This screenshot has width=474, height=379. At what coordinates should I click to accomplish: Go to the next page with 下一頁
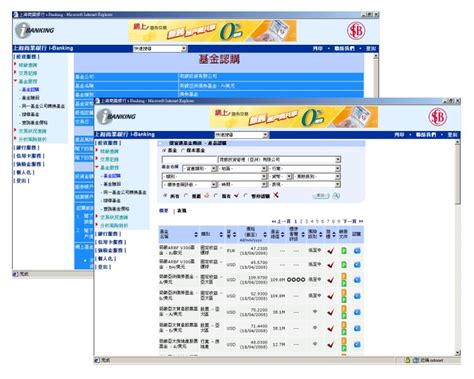(x=350, y=221)
